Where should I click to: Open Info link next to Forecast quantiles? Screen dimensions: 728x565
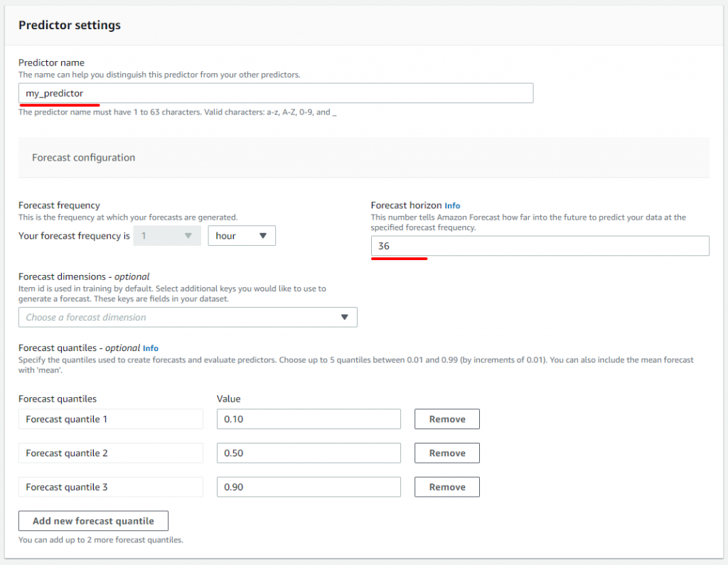151,348
